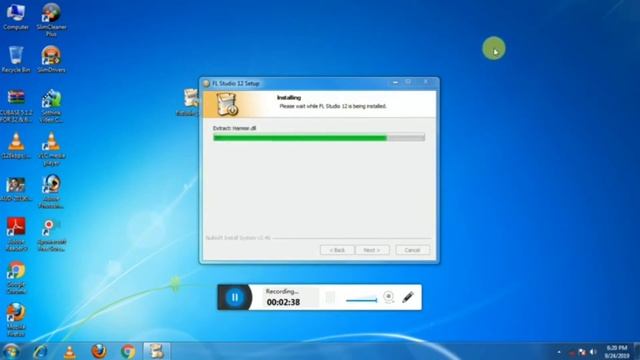The image size is (640, 360).
Task: Launch Internet Explorer from the taskbar
Action: tap(40, 351)
